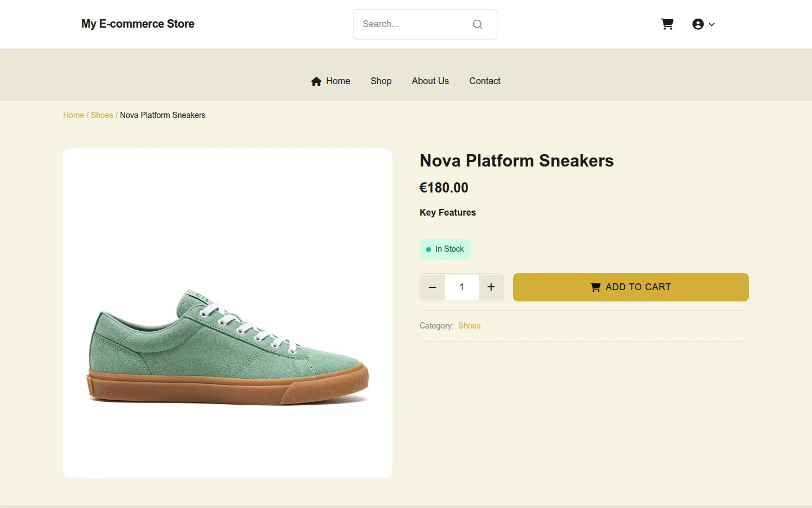Click the Nova Platform Sneakers product title
Viewport: 812px width, 508px height.
click(x=517, y=160)
